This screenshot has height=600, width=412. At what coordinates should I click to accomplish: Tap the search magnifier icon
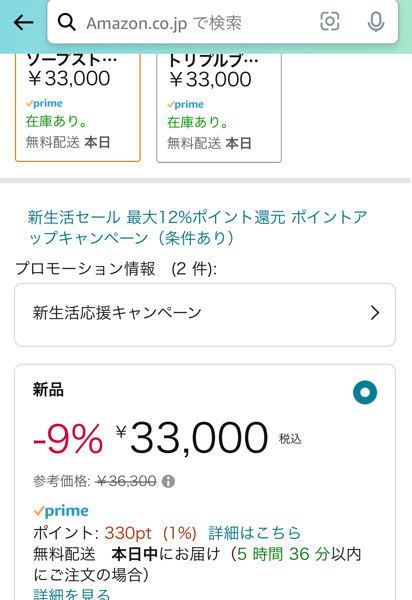coord(67,23)
